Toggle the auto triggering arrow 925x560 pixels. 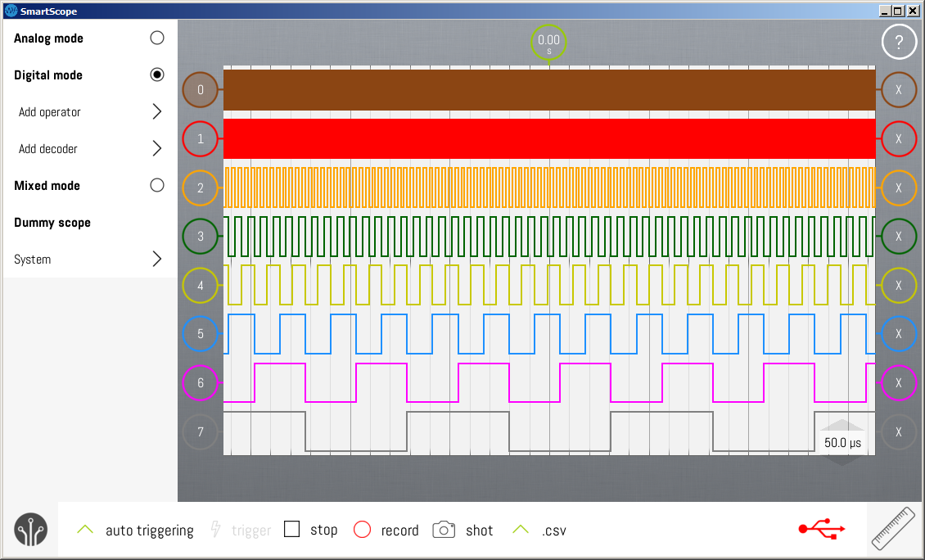click(85, 529)
